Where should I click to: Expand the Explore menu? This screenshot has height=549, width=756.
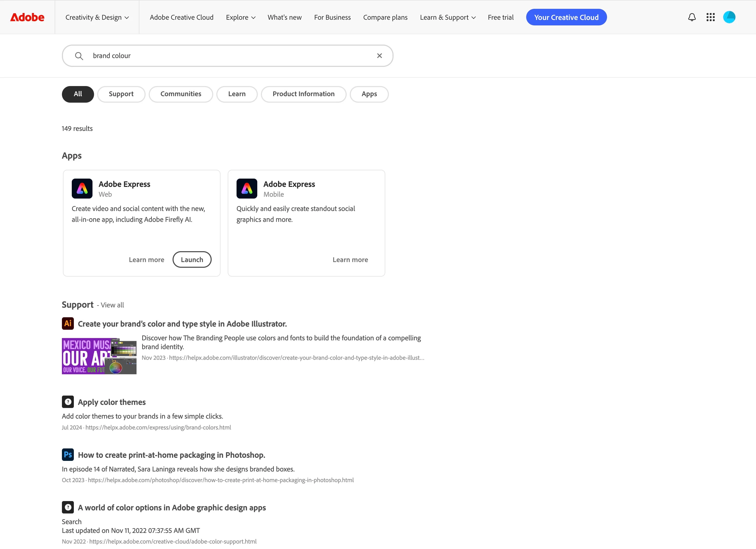241,17
